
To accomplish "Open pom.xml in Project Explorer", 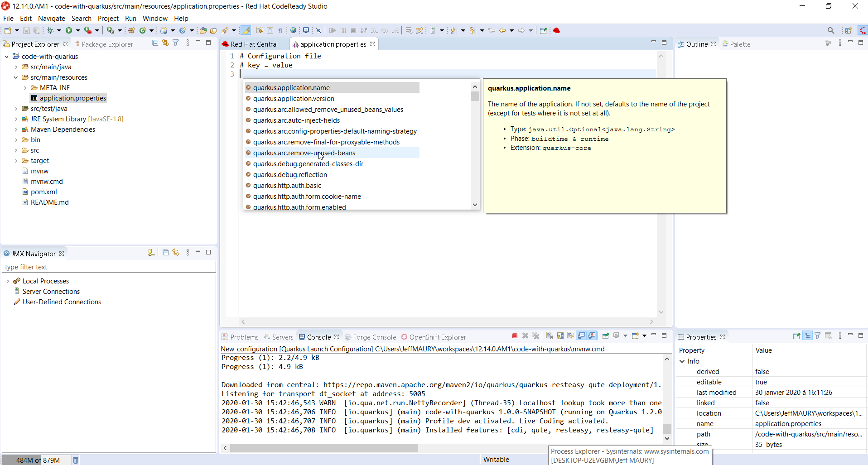I will point(44,192).
